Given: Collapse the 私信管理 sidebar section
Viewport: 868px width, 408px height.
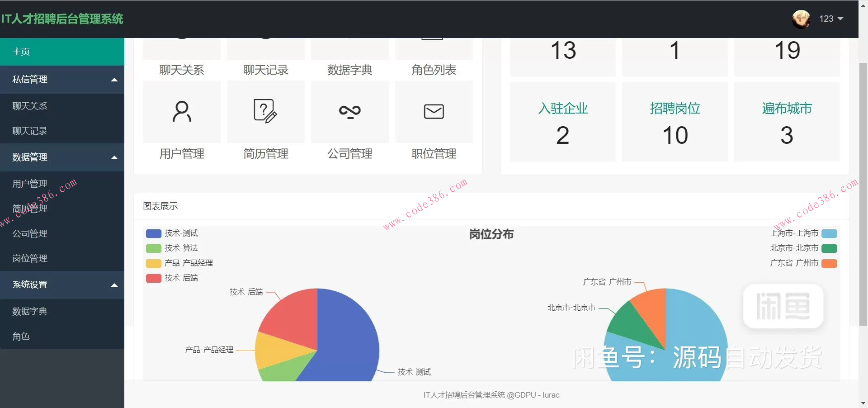Looking at the screenshot, I should (x=62, y=80).
